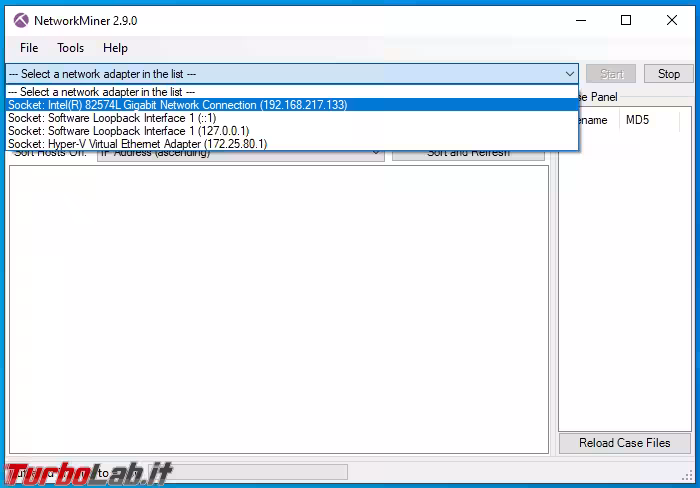The width and height of the screenshot is (700, 488).
Task: Click the Reload Case Files button
Action: click(x=625, y=443)
